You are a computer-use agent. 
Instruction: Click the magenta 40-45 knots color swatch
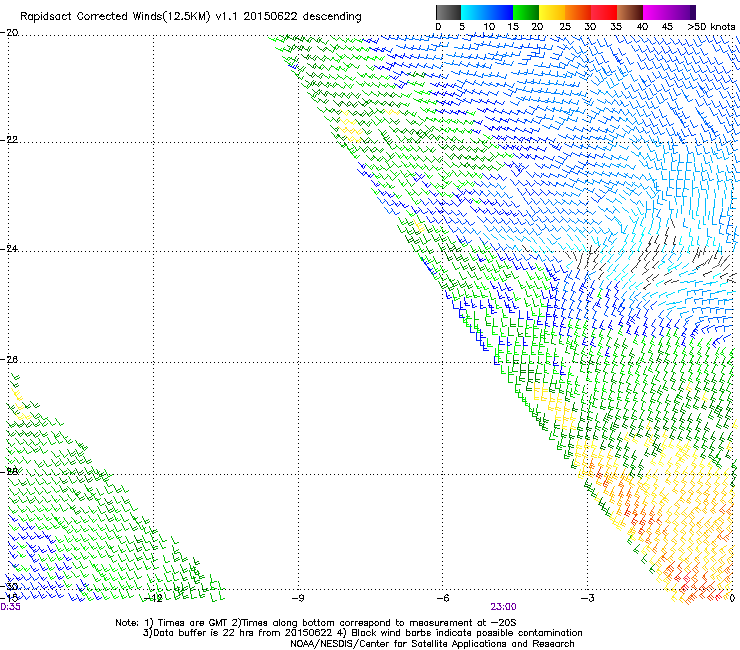[656, 12]
